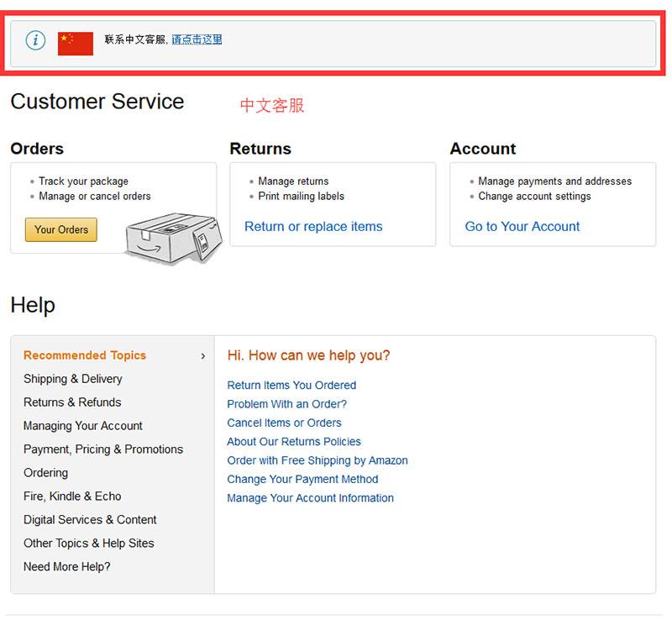Click Manage or cancel orders text

click(95, 197)
